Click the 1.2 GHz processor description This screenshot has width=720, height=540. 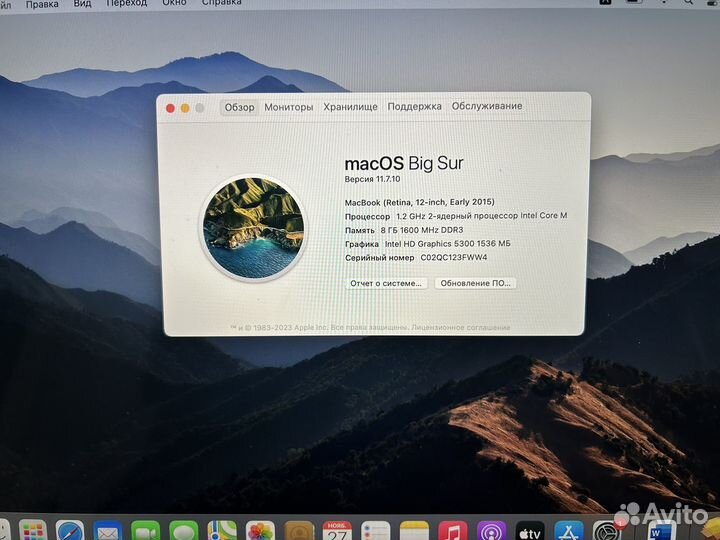(x=482, y=215)
